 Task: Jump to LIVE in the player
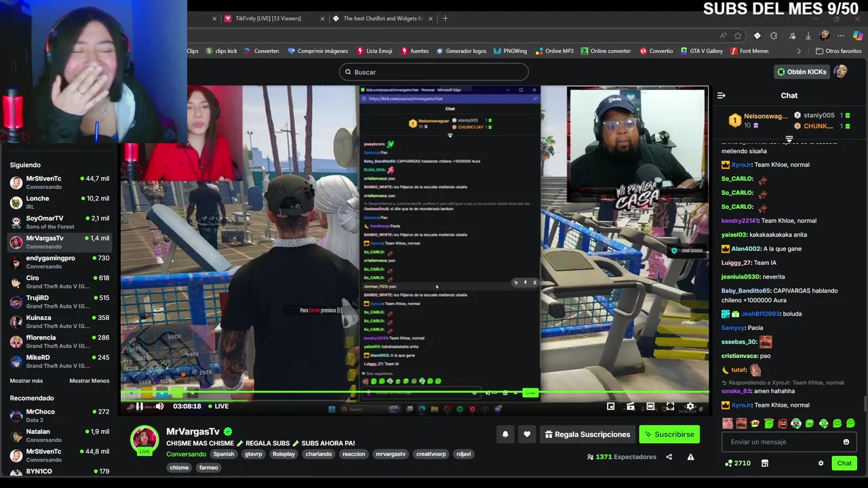pyautogui.click(x=218, y=406)
